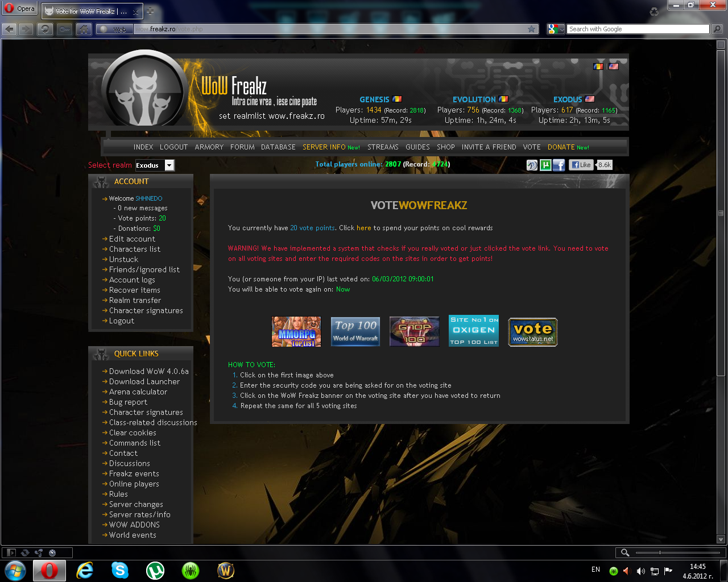Open Arena calculator quick link

click(x=138, y=392)
